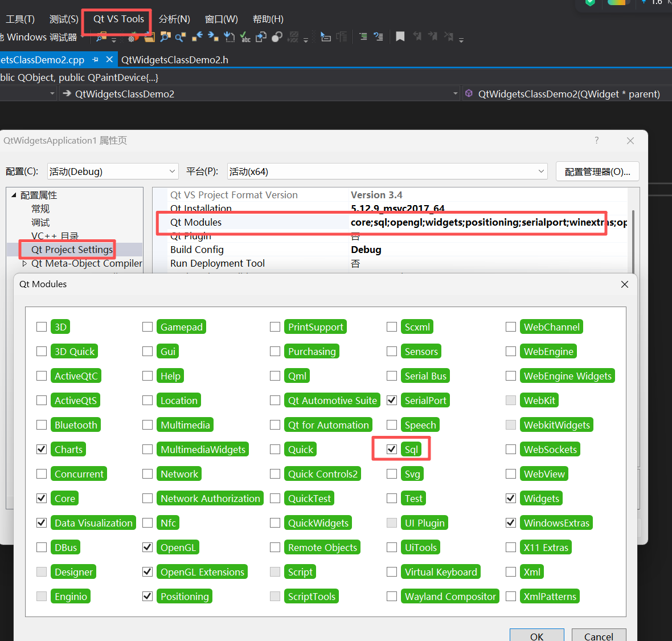Click the folder icon in the toolbar
This screenshot has width=672, height=641.
[149, 38]
